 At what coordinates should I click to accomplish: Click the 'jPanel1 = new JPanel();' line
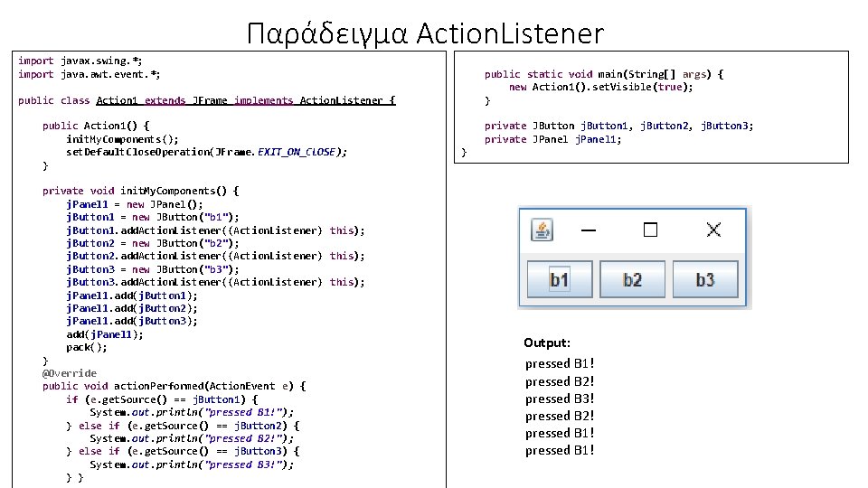pos(135,204)
